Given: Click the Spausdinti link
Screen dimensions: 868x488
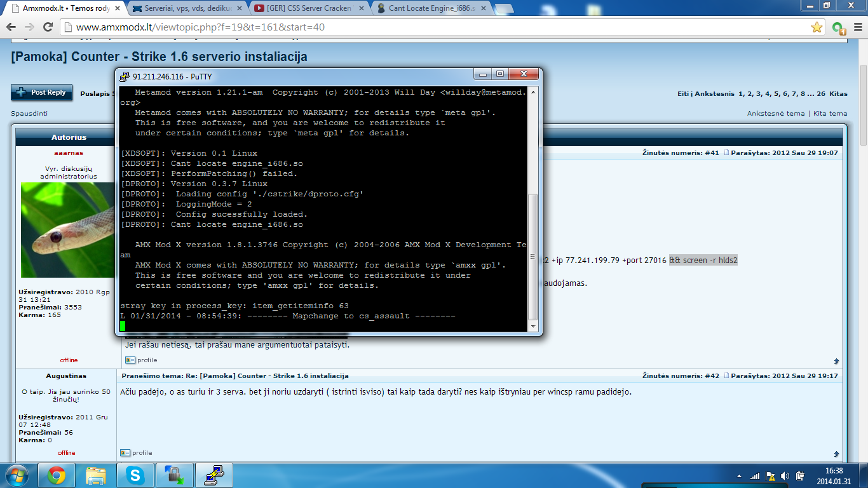Looking at the screenshot, I should coord(29,113).
